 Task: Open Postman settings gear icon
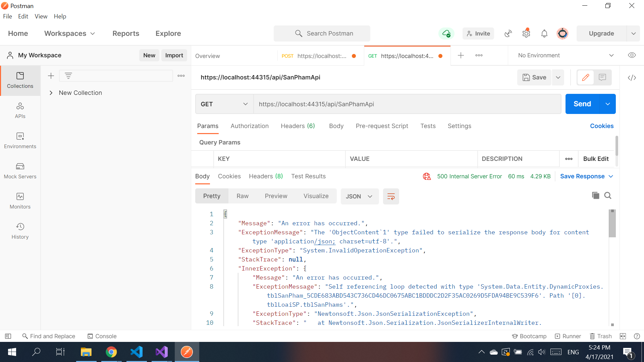(526, 34)
